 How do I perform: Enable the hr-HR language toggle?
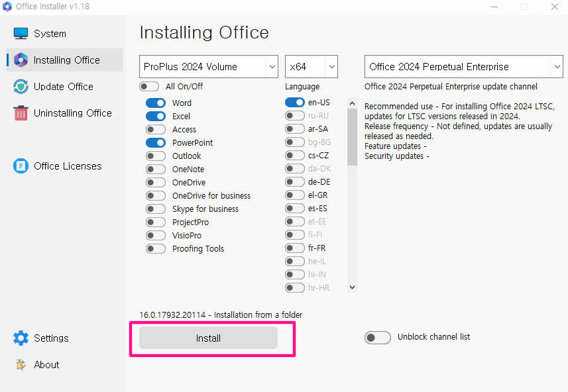click(295, 288)
